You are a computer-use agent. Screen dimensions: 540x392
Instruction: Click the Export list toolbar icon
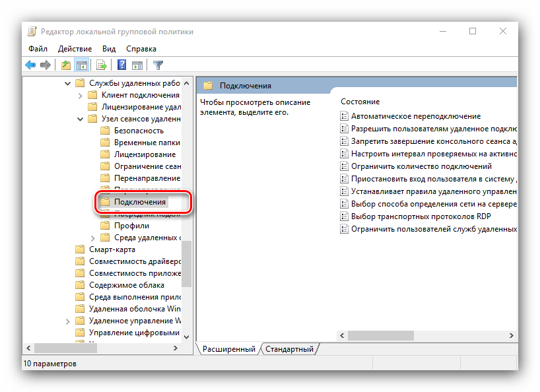tap(102, 65)
